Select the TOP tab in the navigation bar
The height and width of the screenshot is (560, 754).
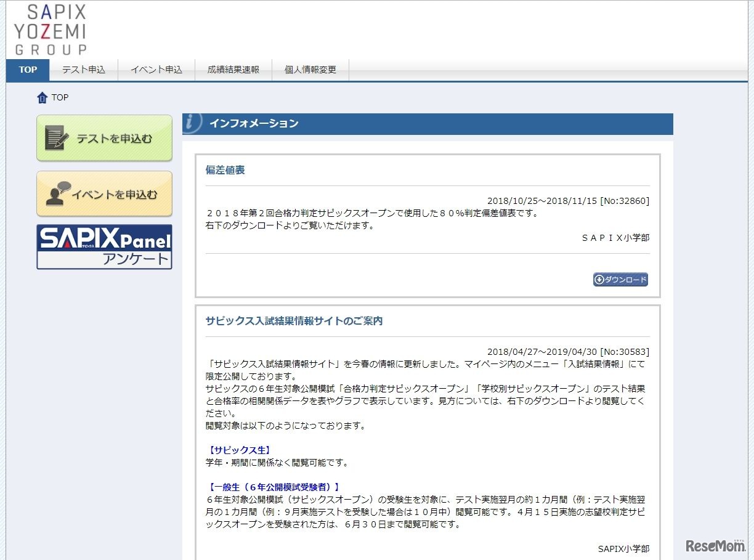click(26, 70)
